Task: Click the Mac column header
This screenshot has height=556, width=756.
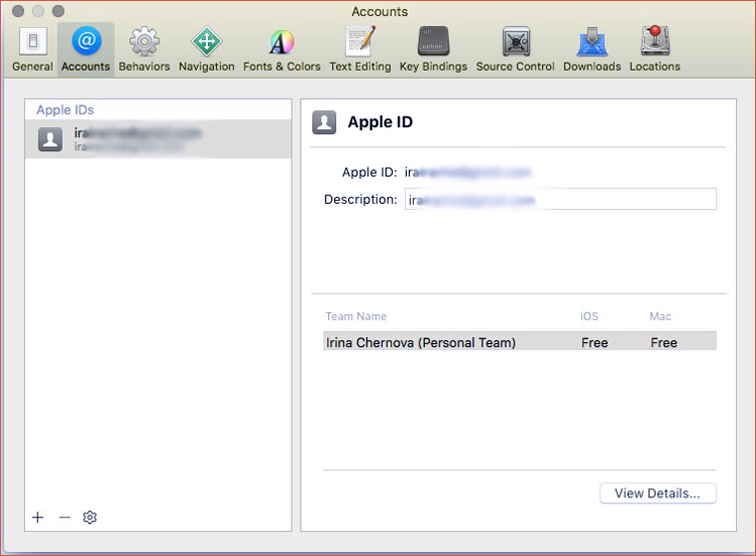Action: pyautogui.click(x=661, y=316)
